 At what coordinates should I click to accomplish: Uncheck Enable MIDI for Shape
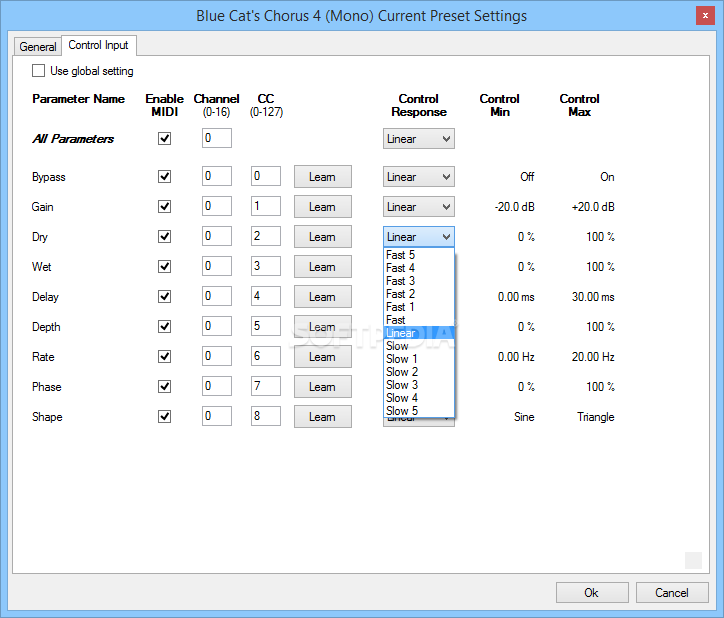click(164, 417)
